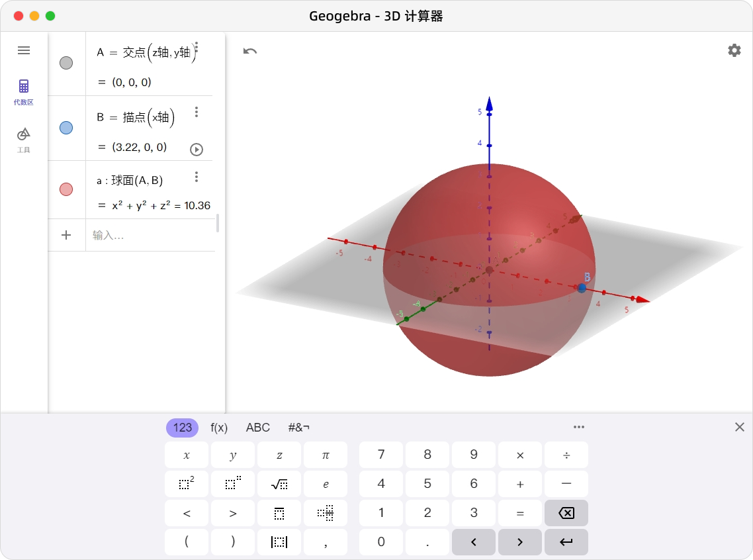Switch to the f(x) keyboard tab

(219, 428)
